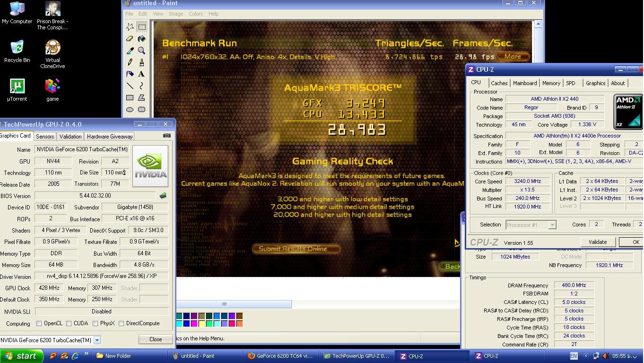644x363 pixels.
Task: Switch to the Sensors tab in GPU-Z
Action: (45, 136)
